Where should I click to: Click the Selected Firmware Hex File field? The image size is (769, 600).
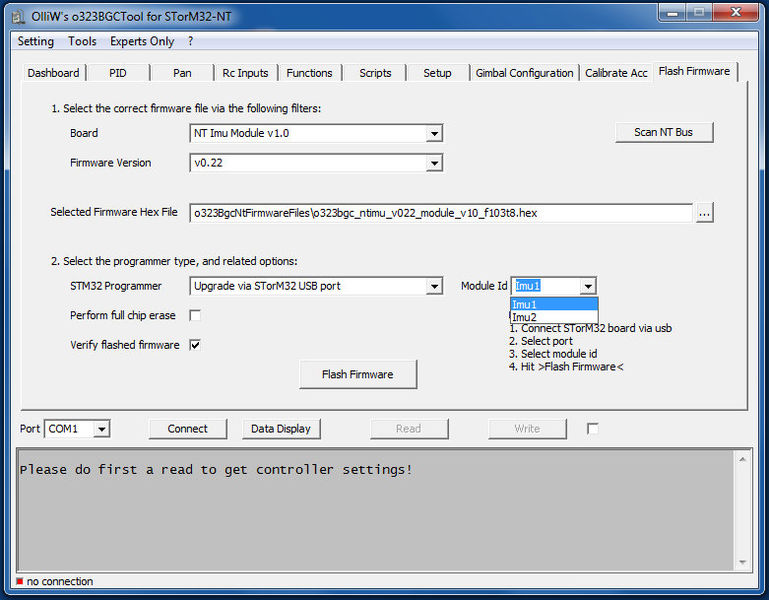point(440,213)
